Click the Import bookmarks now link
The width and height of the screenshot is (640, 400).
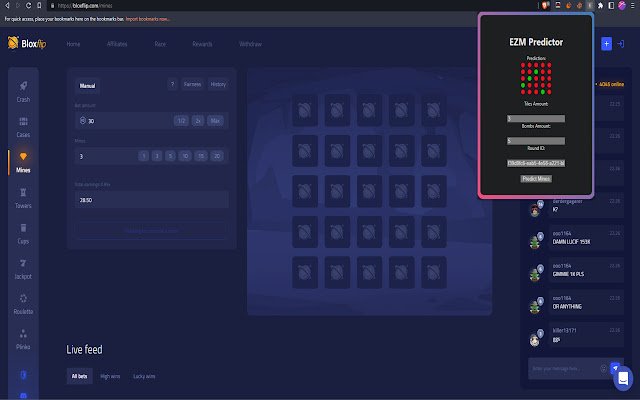pyautogui.click(x=147, y=19)
